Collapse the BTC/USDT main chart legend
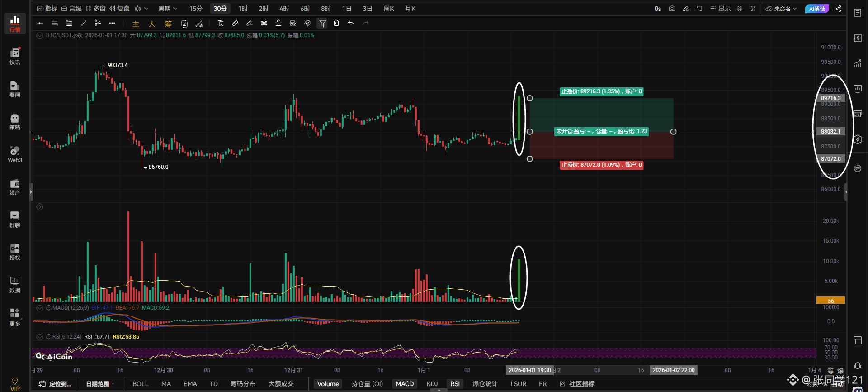This screenshot has width=868, height=392. (40, 35)
